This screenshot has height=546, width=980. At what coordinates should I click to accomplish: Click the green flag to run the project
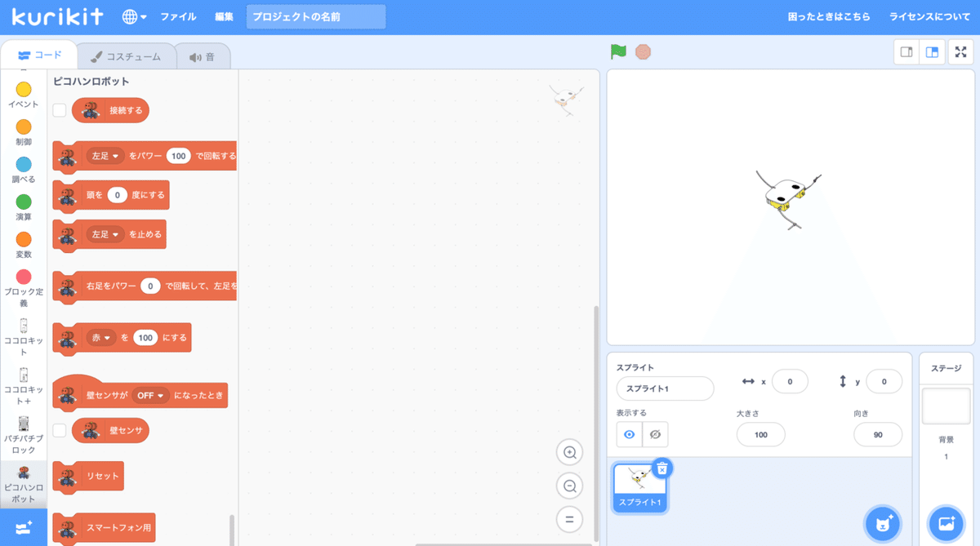pyautogui.click(x=619, y=51)
